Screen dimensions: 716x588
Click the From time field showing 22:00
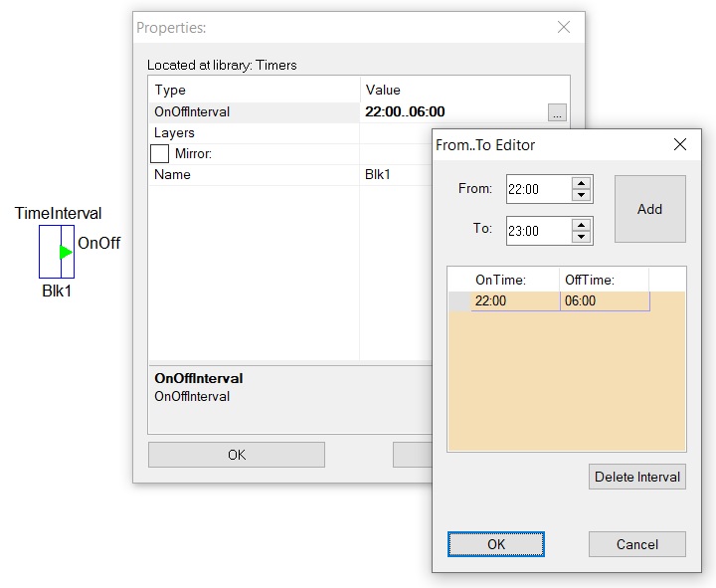pos(539,189)
